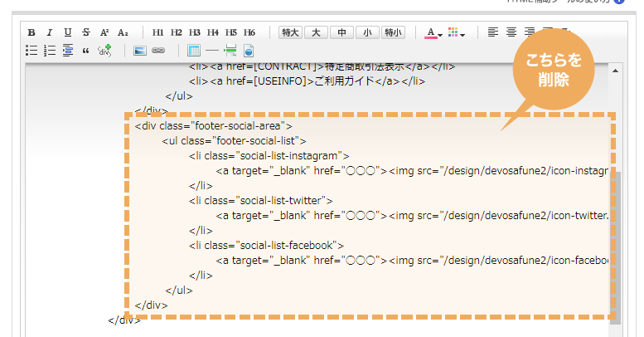Set font size to 特大
This screenshot has width=644, height=337.
click(290, 32)
